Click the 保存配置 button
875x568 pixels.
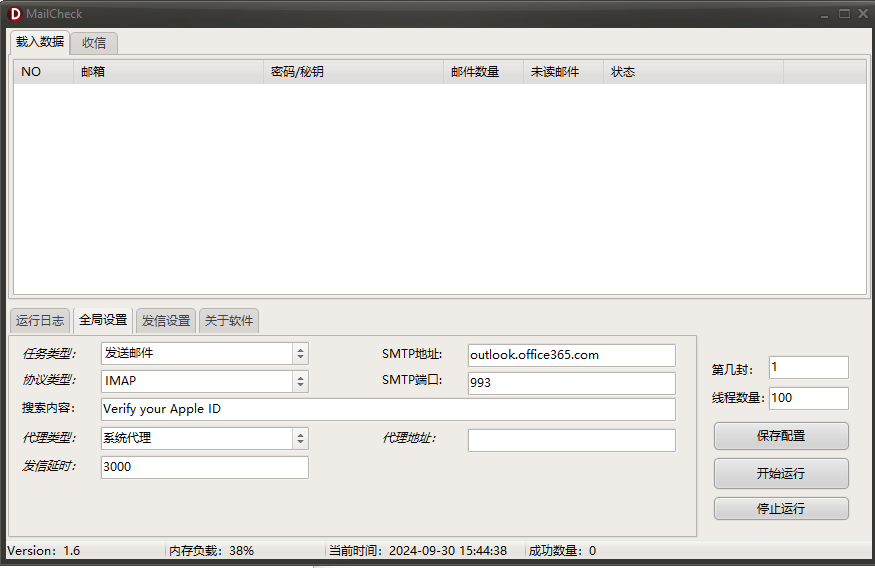(781, 436)
